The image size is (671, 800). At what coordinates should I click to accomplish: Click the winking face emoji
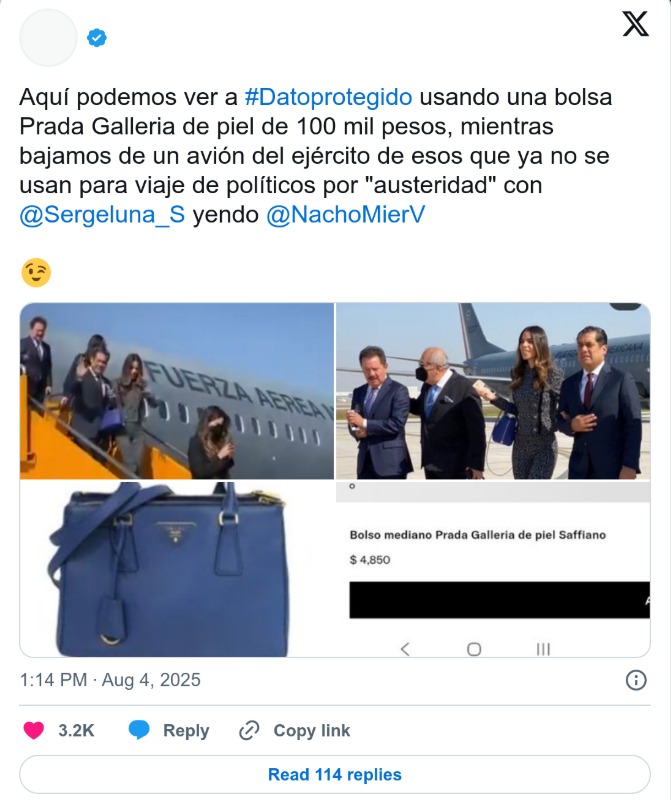(x=36, y=272)
